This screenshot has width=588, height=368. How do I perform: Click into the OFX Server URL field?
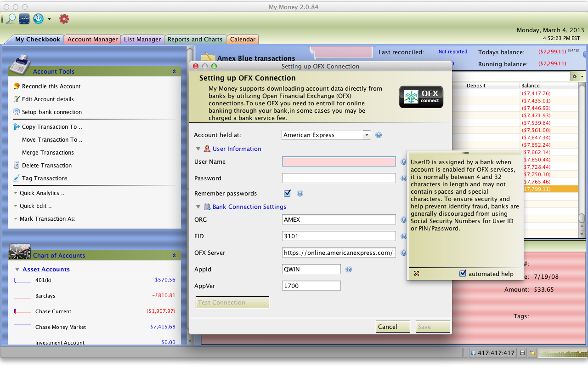[x=339, y=253]
